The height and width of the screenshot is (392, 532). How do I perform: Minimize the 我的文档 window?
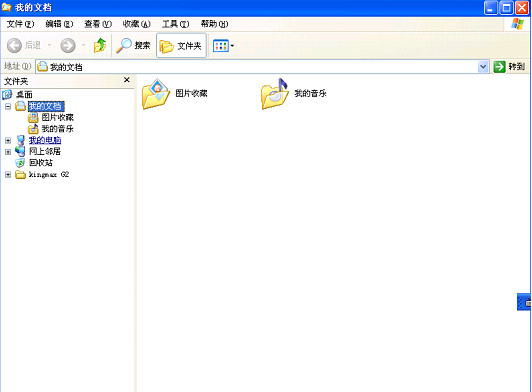[491, 8]
